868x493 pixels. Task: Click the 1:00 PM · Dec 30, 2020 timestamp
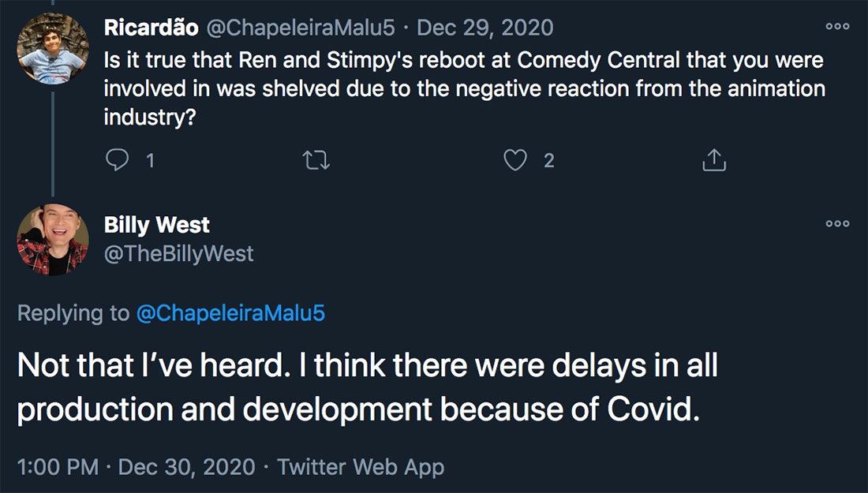coord(136,467)
